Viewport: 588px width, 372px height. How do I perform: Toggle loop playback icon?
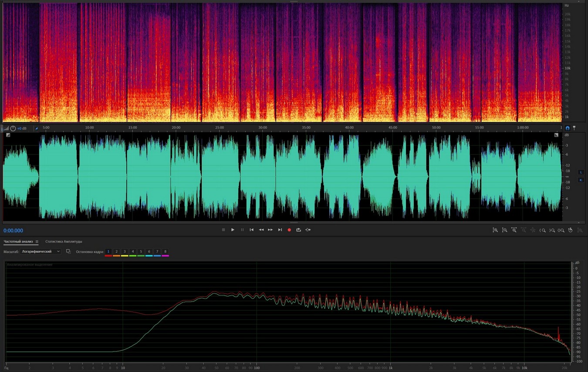(298, 230)
